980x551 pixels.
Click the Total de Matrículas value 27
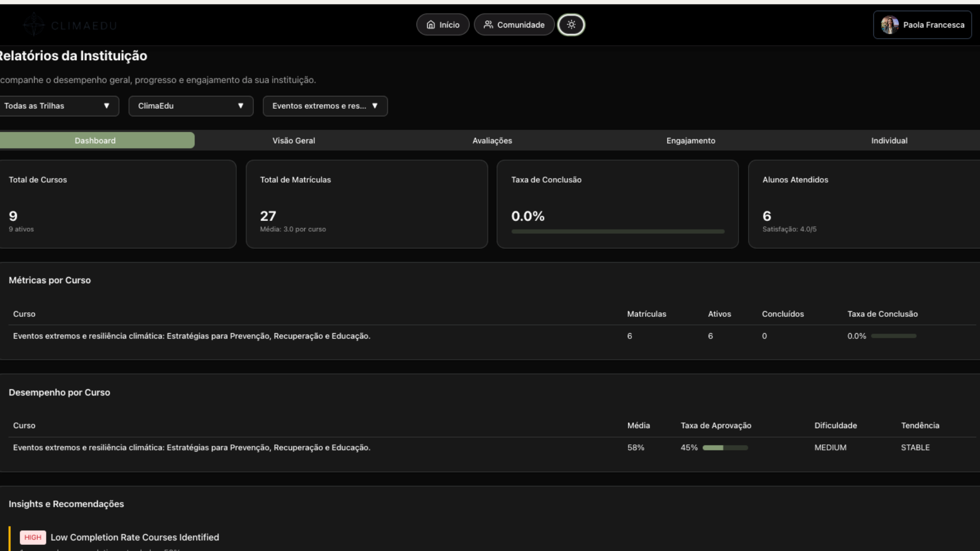click(268, 216)
